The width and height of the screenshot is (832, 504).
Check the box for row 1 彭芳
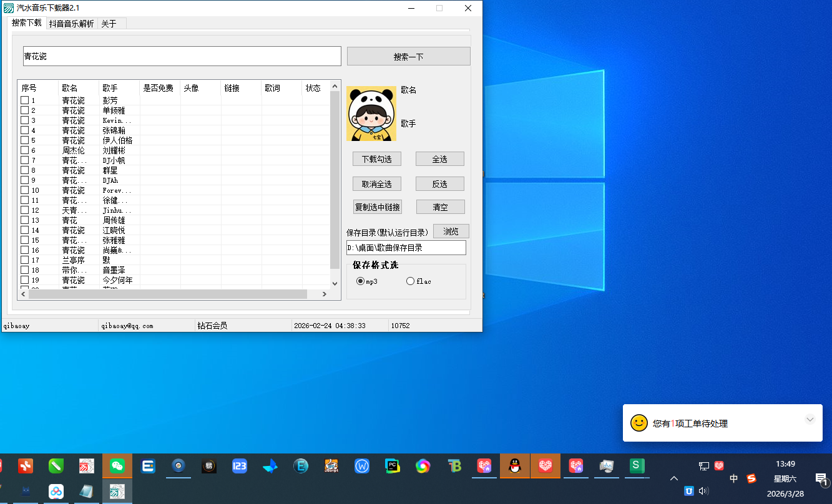pyautogui.click(x=25, y=100)
